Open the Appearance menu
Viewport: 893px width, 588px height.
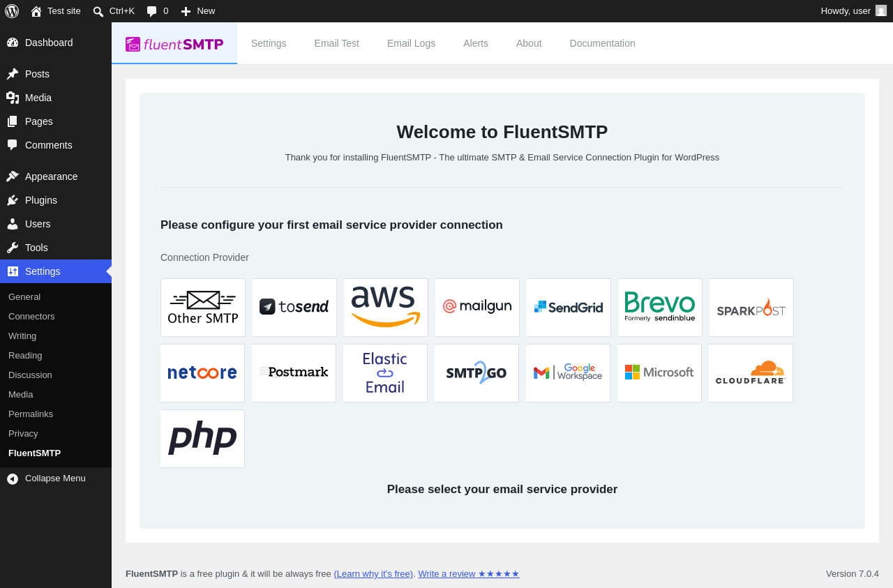point(56,176)
